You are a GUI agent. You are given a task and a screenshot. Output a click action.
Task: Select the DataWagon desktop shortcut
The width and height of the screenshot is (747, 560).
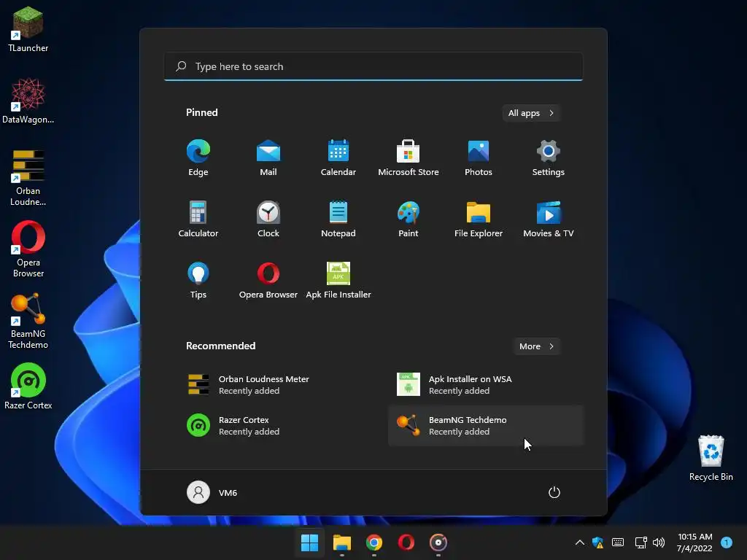tap(28, 101)
